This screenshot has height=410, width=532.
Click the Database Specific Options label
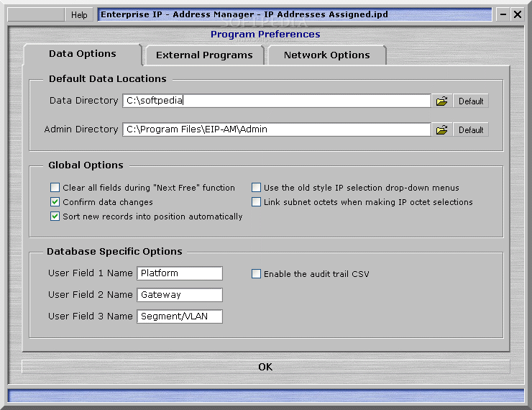coord(115,252)
